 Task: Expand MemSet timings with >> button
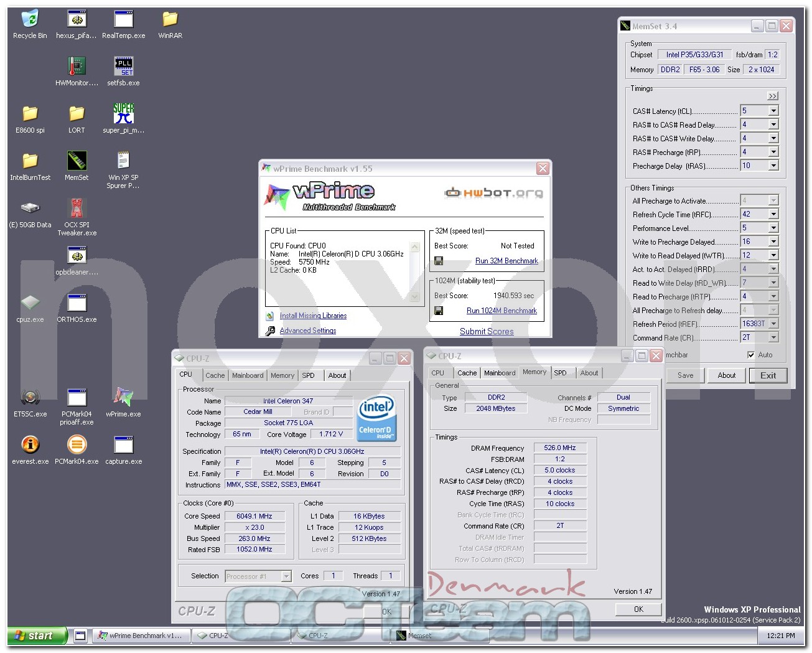(773, 96)
